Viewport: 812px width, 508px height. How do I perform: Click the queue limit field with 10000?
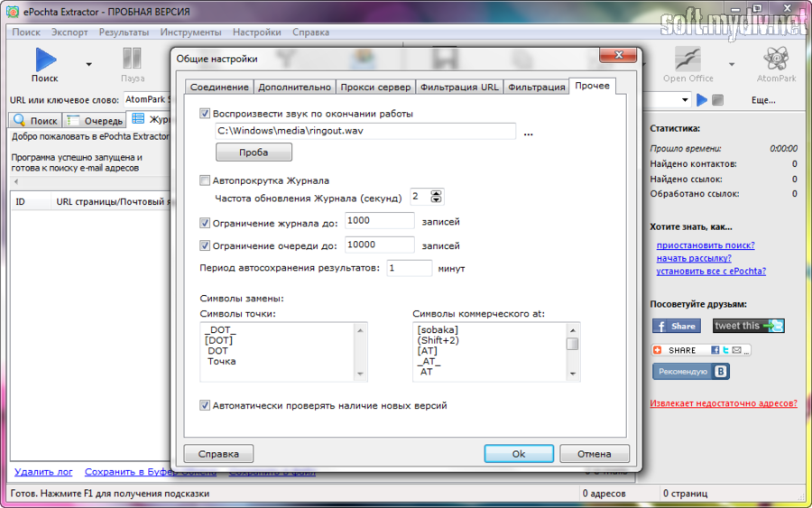pyautogui.click(x=380, y=245)
